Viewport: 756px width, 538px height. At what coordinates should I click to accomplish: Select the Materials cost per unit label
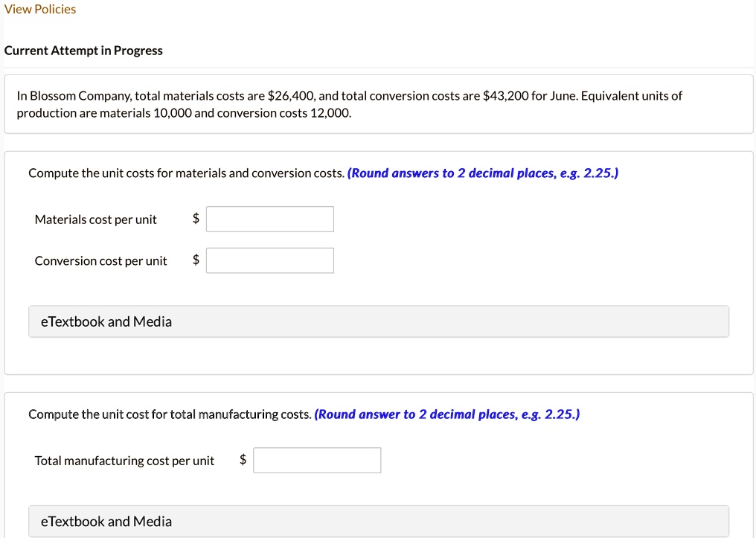click(94, 219)
